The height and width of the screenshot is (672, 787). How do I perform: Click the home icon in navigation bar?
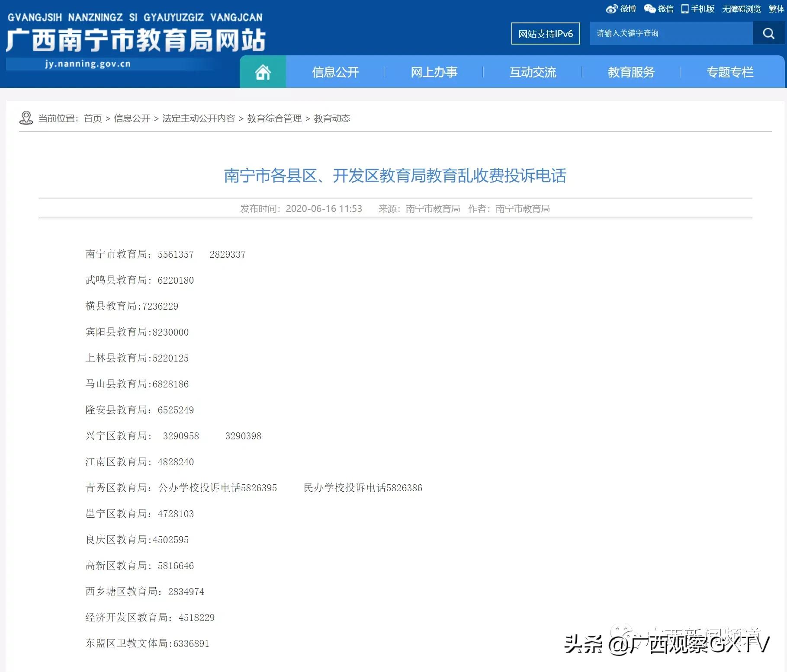coord(263,72)
